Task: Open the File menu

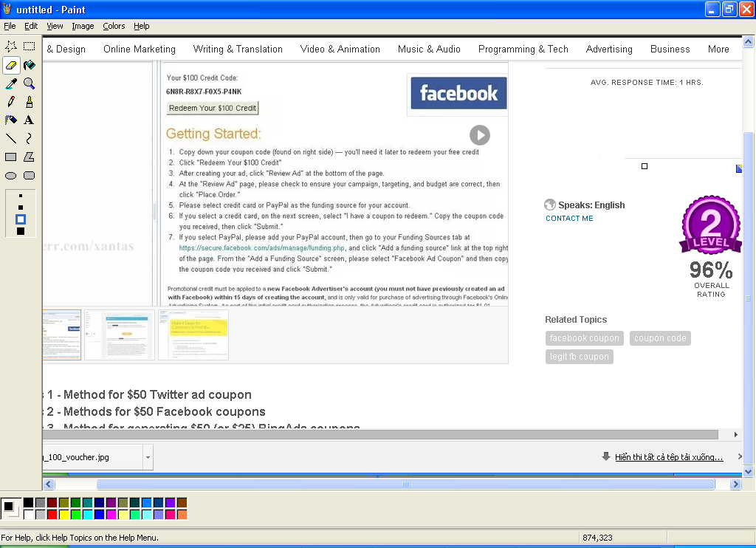Action: (x=10, y=26)
